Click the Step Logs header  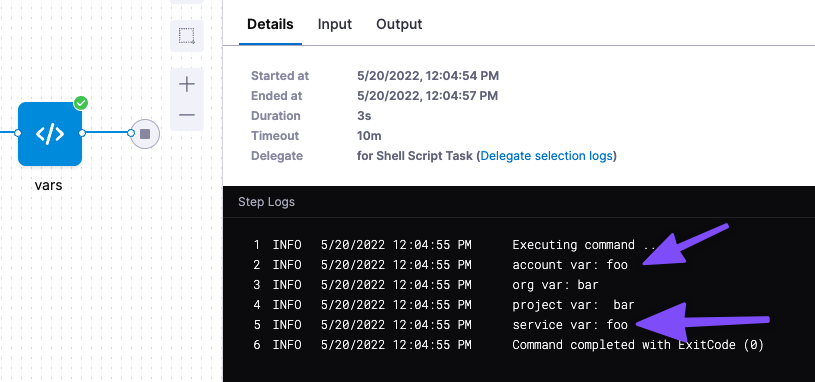point(267,202)
